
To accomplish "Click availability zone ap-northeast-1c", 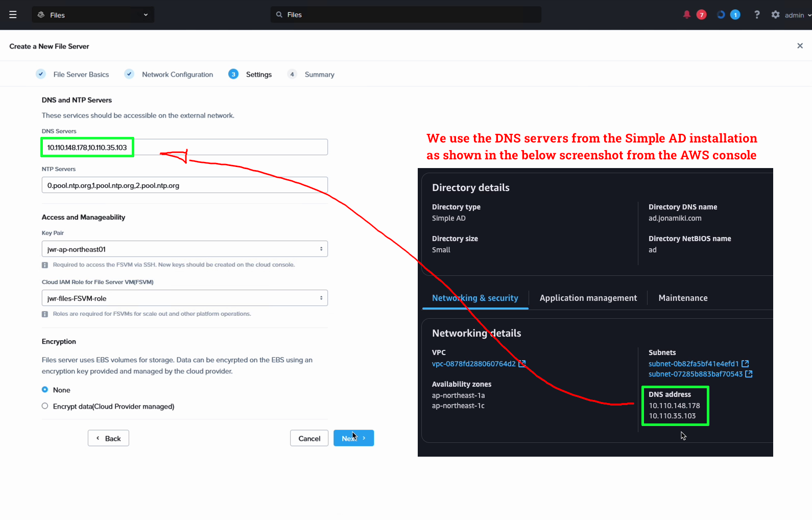I will pos(459,406).
